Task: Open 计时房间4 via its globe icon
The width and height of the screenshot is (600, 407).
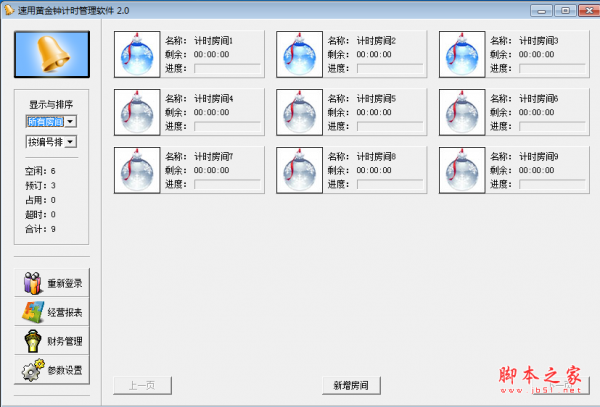Action: [138, 113]
